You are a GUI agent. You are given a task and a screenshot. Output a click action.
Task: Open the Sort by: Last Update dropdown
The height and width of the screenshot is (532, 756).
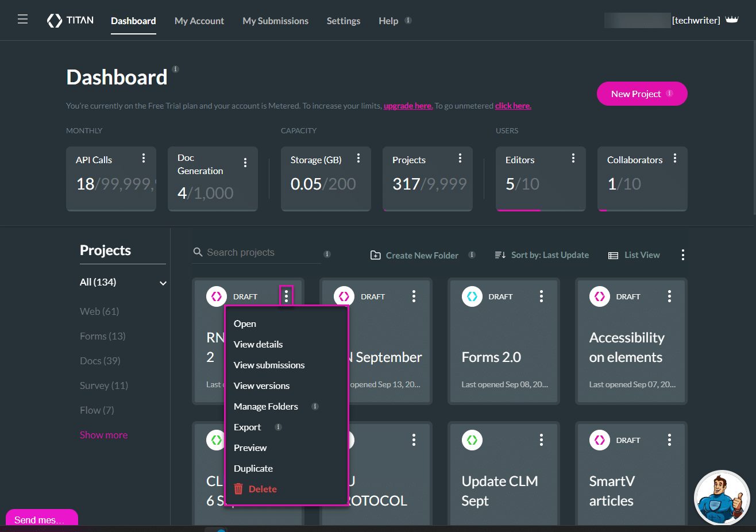[x=542, y=255]
